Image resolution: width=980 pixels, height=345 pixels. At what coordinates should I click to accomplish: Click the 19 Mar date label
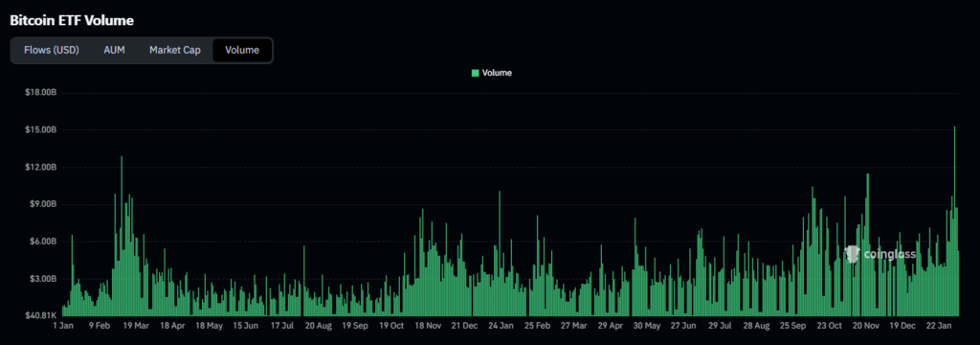136,326
